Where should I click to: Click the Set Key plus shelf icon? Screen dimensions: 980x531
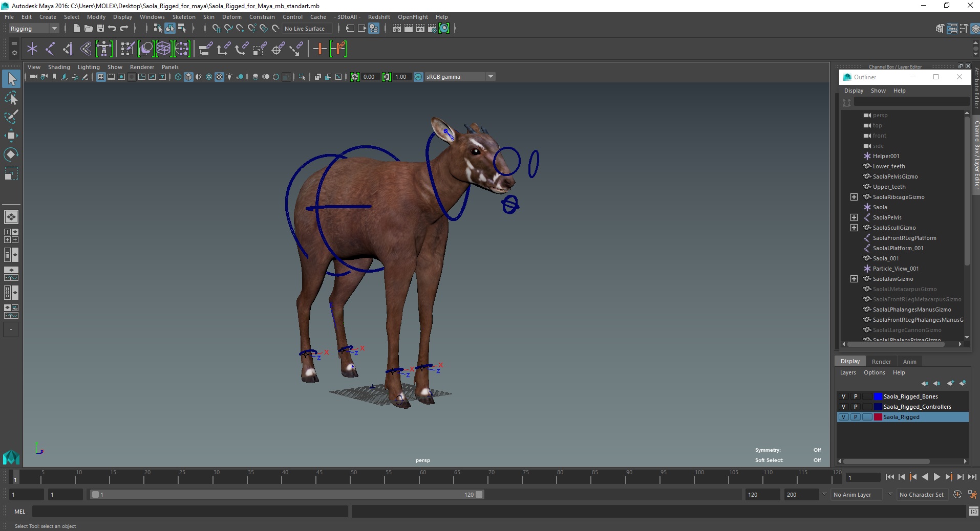[320, 49]
